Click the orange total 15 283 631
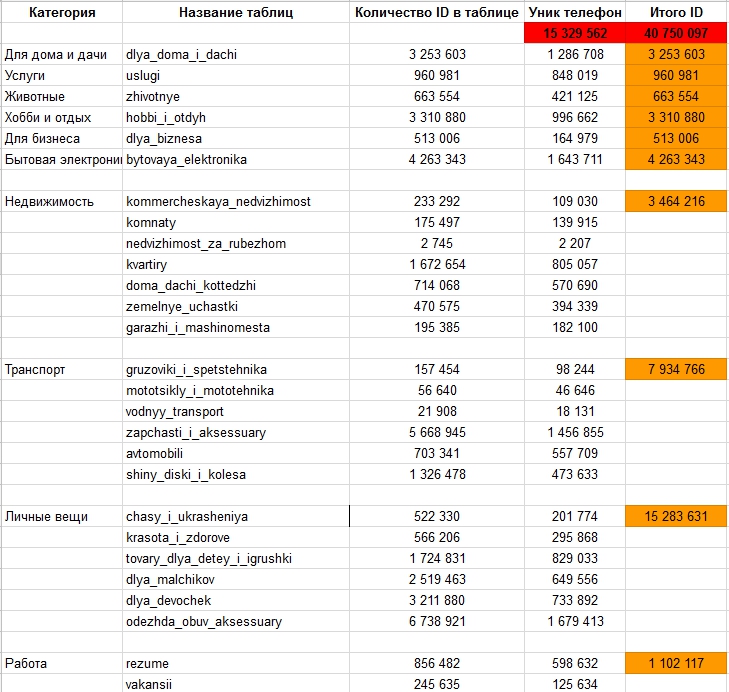 pyautogui.click(x=676, y=516)
